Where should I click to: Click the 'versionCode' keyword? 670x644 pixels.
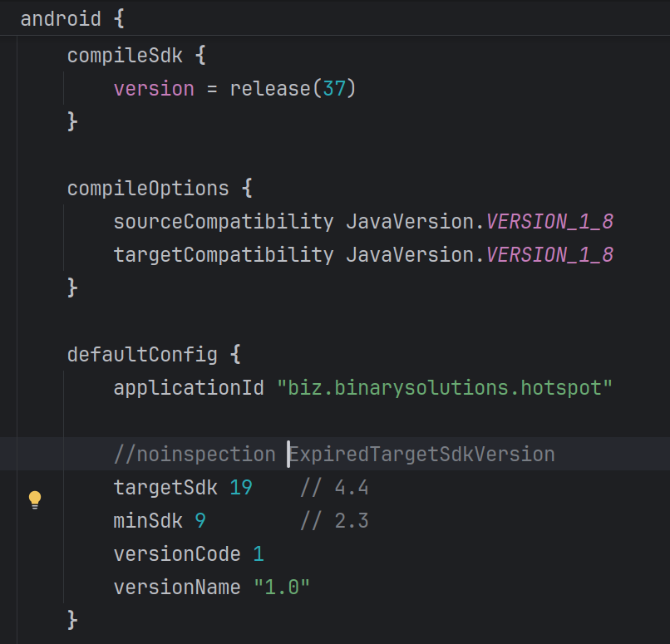[x=177, y=554]
